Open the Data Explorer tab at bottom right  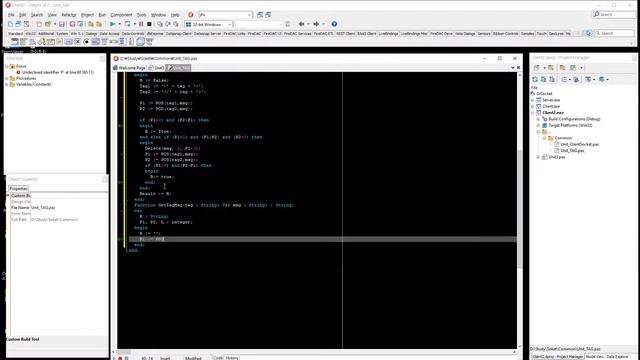pos(618,357)
